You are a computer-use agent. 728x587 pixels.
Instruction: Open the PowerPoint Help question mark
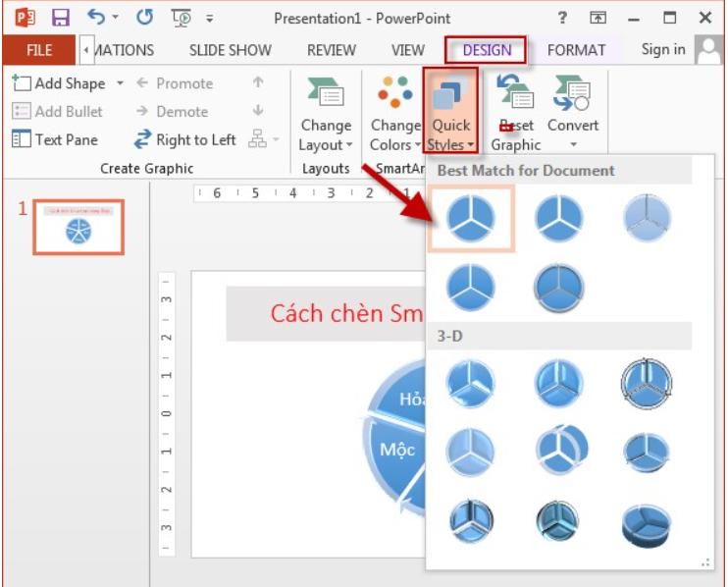pyautogui.click(x=562, y=18)
